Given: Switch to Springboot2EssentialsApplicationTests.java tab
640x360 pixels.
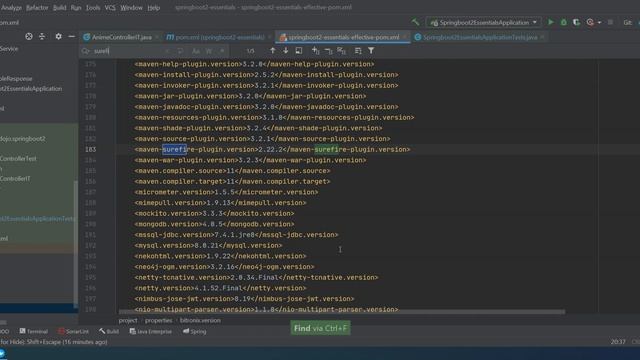Looking at the screenshot, I should coord(480,37).
